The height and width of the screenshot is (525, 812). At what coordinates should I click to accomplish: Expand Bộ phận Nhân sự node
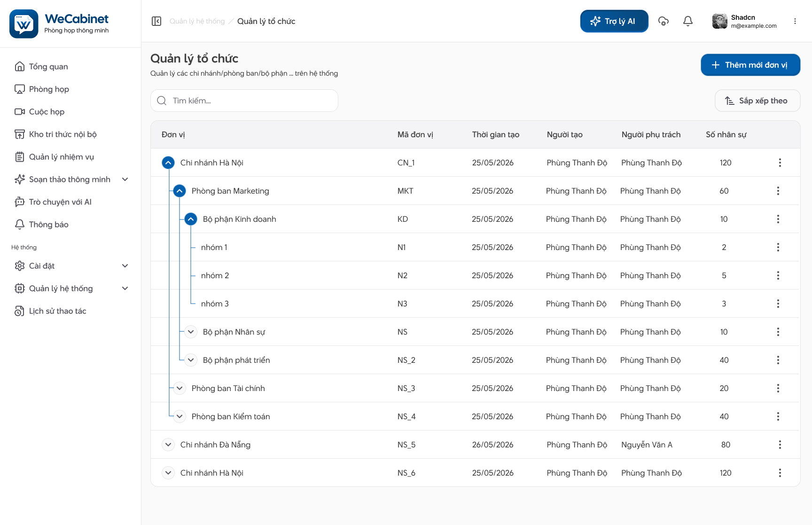tap(191, 332)
